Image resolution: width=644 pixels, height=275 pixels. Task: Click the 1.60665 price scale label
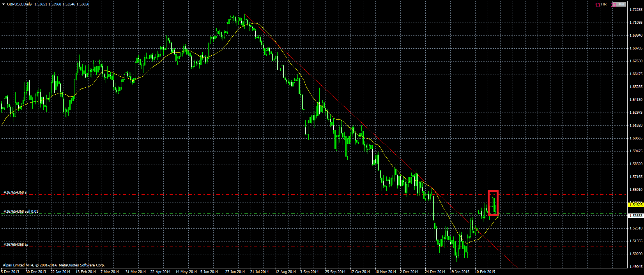[x=636, y=138]
